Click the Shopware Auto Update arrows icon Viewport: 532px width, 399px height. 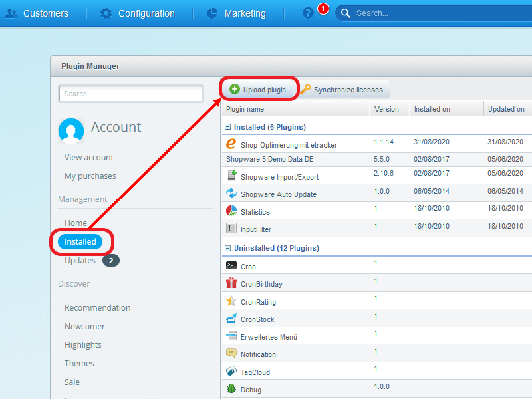tap(231, 193)
